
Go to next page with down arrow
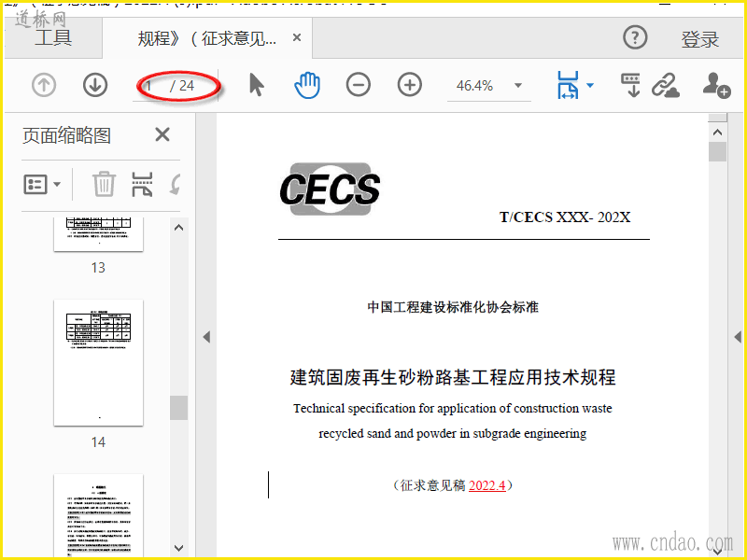click(95, 86)
